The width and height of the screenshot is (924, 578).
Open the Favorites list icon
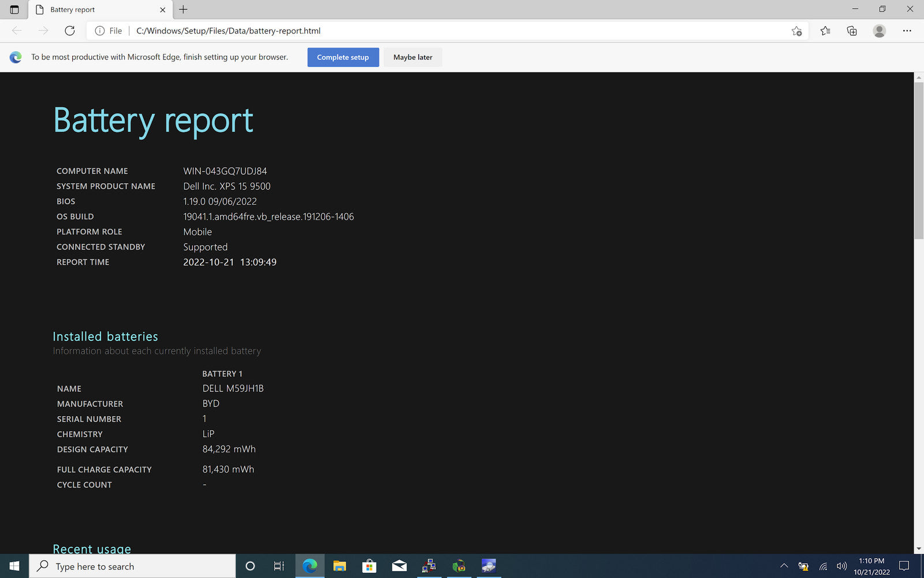coord(825,31)
